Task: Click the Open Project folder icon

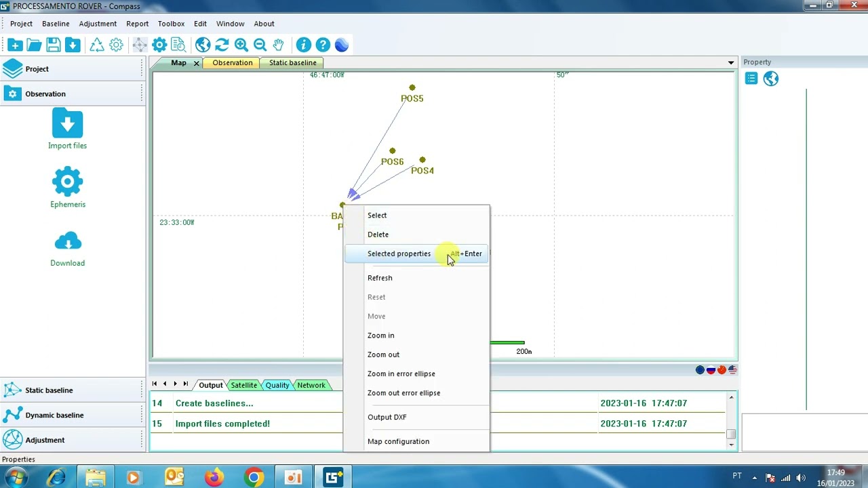Action: pos(34,45)
